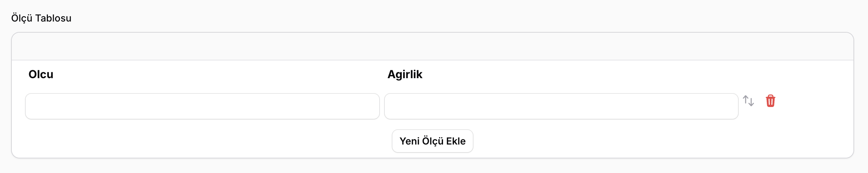Click the Agirlik column header

coord(405,74)
